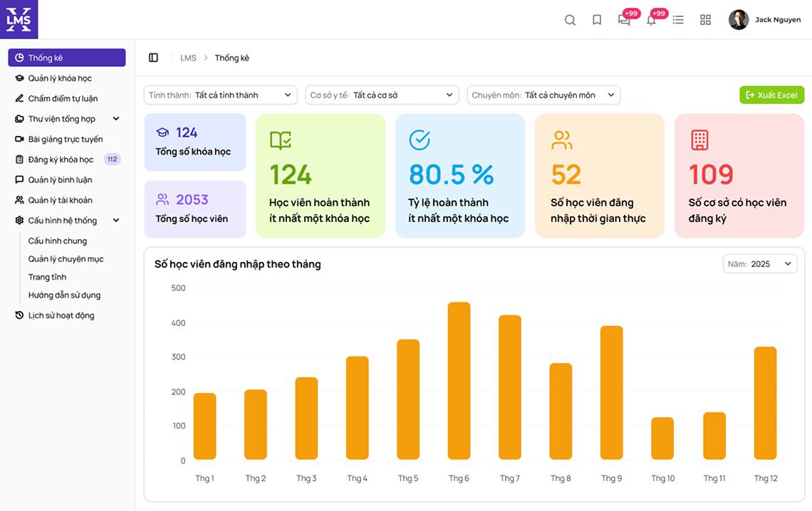Open the notifications bell icon
Viewport: 812px width, 511px height.
[651, 20]
